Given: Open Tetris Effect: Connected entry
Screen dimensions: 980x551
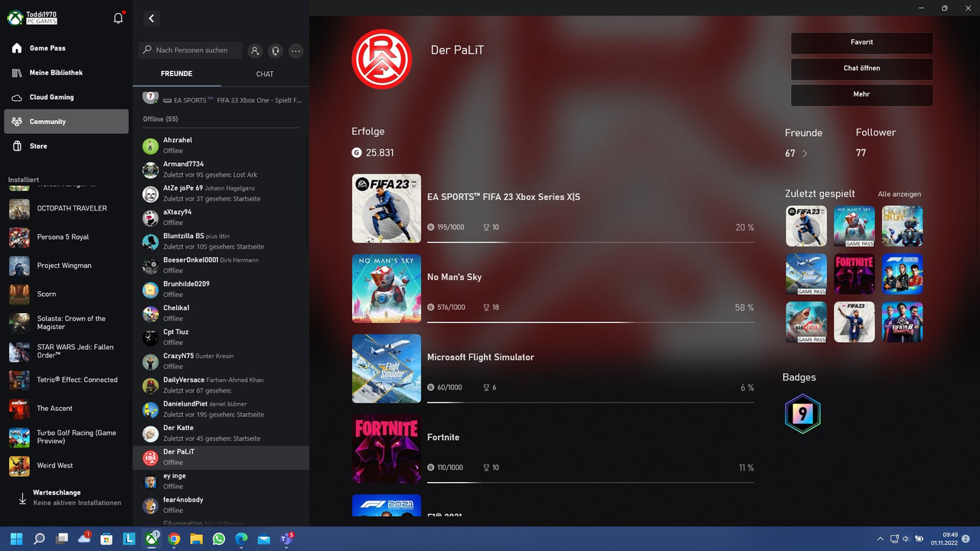Looking at the screenshot, I should (x=67, y=380).
